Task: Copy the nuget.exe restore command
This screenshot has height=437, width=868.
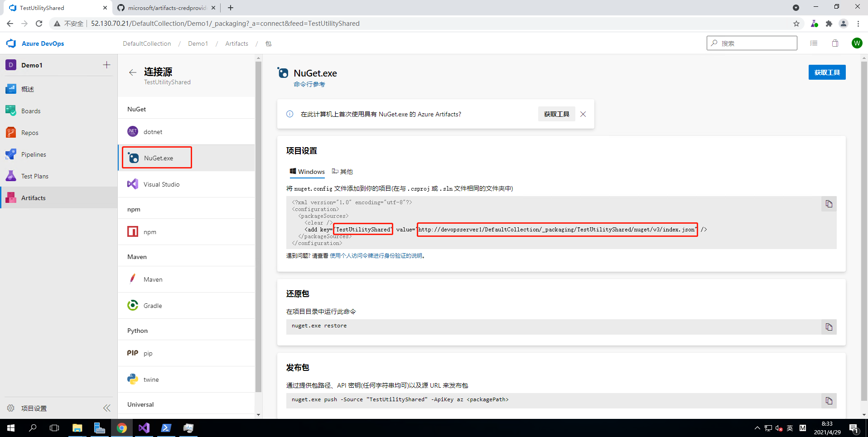Action: [829, 327]
